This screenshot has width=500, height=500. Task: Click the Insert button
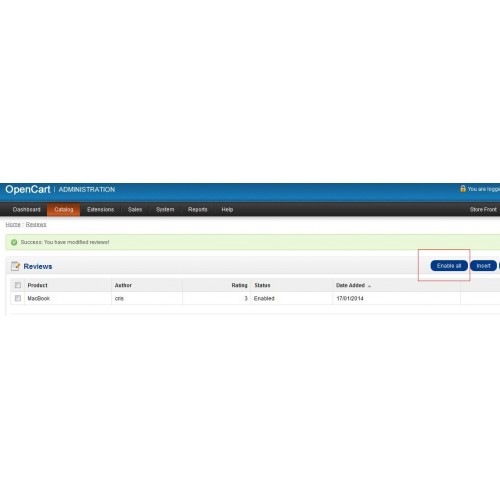click(483, 266)
